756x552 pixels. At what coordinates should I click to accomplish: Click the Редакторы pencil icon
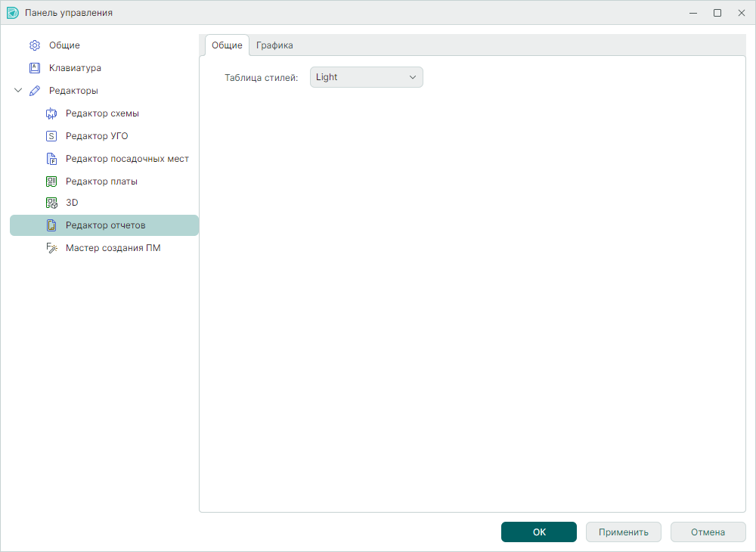coord(34,91)
